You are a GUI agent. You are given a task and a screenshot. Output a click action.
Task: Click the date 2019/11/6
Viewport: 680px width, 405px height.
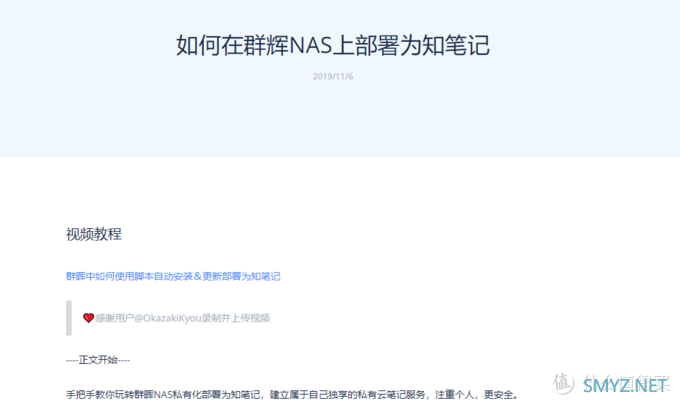(x=333, y=76)
